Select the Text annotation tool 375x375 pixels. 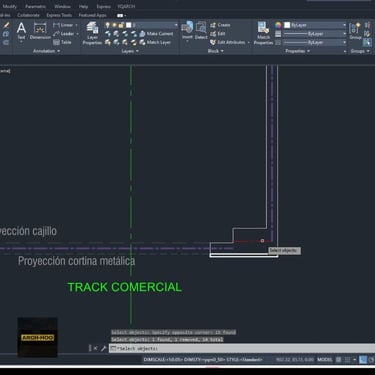[x=21, y=32]
